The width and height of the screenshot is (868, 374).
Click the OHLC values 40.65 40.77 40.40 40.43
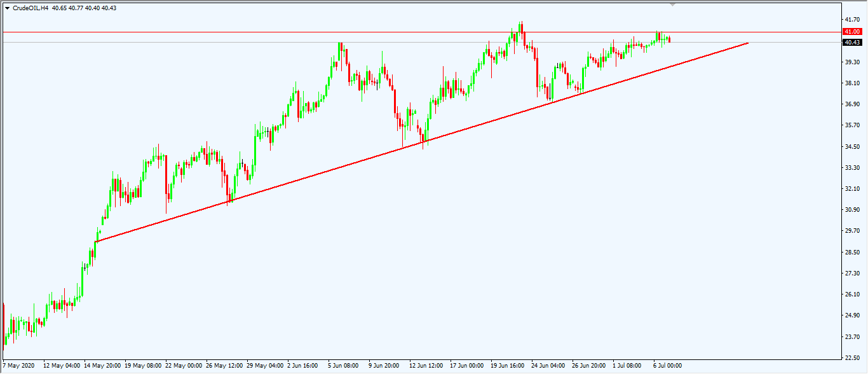click(x=85, y=8)
